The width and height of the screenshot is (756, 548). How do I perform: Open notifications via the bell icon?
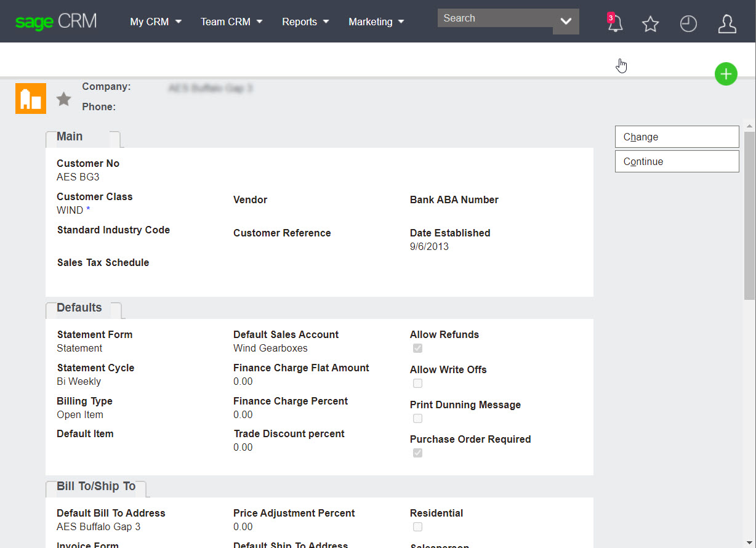[614, 25]
